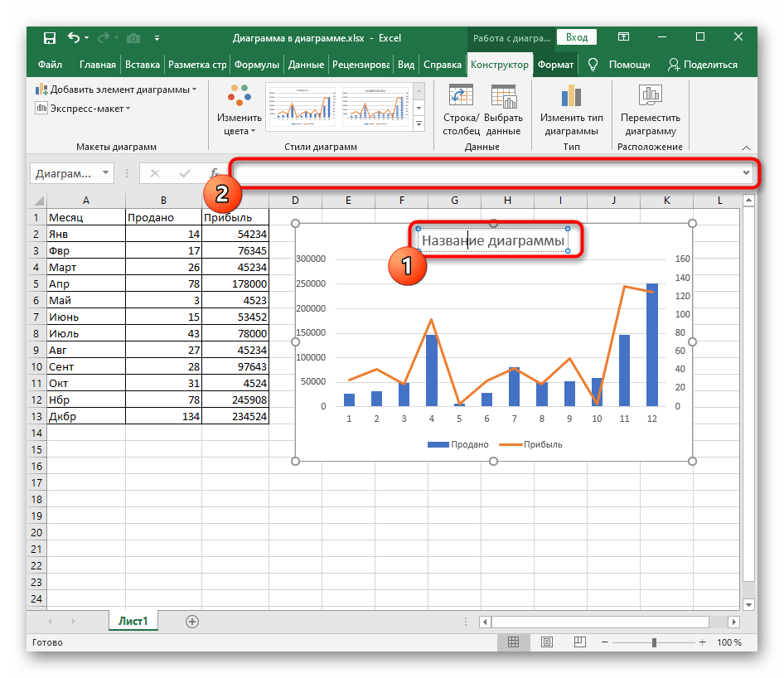Click the zoom slider handle

pyautogui.click(x=654, y=642)
